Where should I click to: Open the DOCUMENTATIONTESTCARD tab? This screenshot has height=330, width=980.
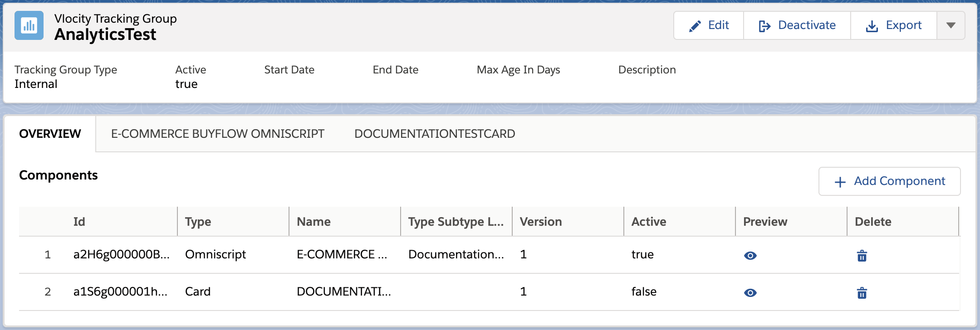[x=435, y=134]
